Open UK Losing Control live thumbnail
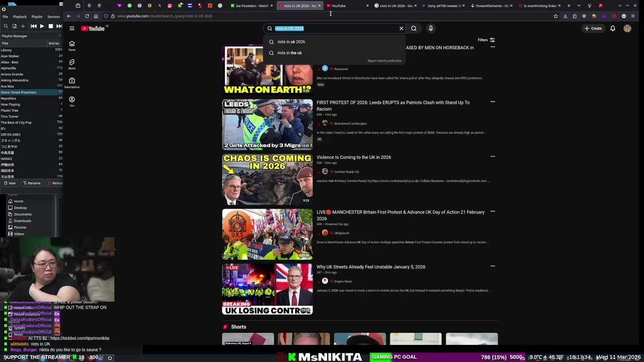This screenshot has height=362, width=644. pyautogui.click(x=267, y=289)
